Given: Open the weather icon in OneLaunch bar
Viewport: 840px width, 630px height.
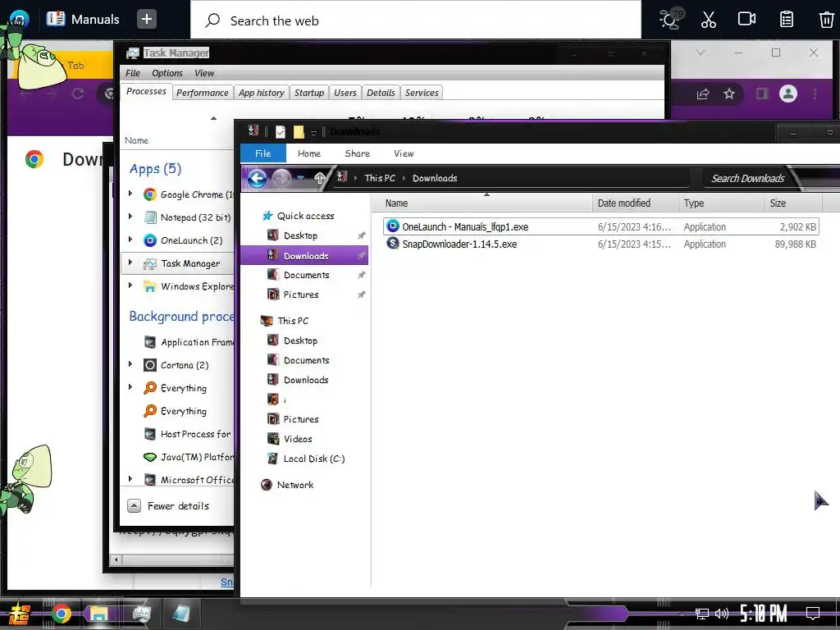Looking at the screenshot, I should (669, 20).
